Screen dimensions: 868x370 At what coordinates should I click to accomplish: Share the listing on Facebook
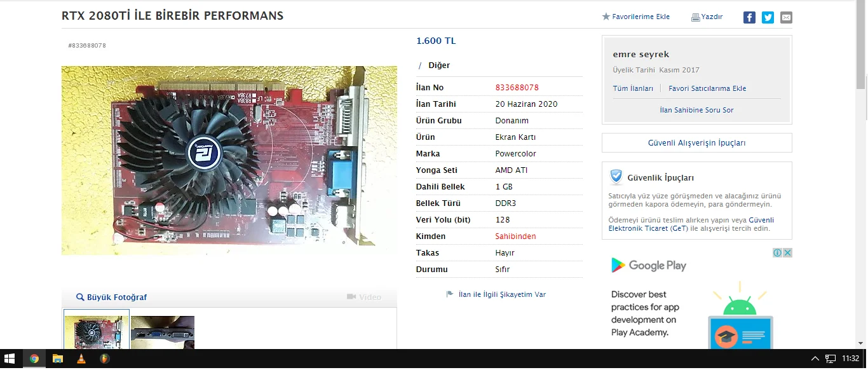pos(749,17)
